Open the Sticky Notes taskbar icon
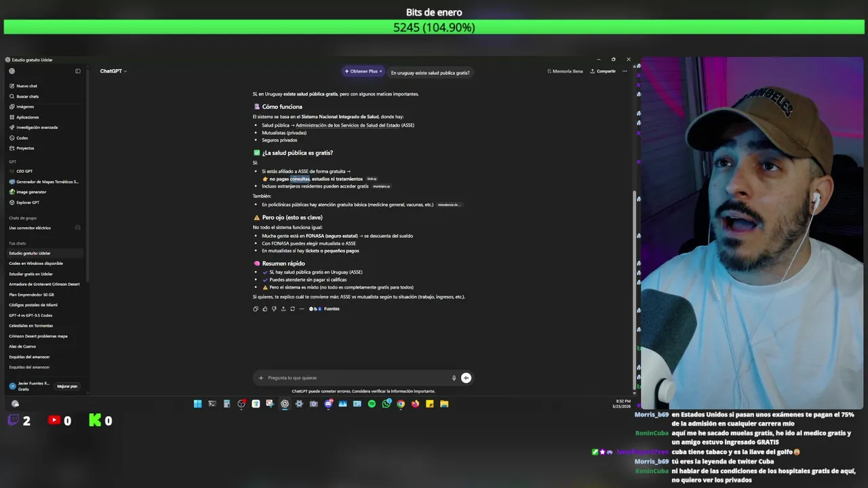This screenshot has width=868, height=488. [x=430, y=404]
